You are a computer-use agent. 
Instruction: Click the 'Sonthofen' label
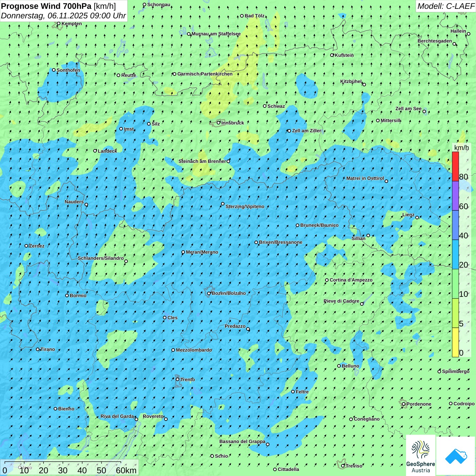tap(68, 70)
